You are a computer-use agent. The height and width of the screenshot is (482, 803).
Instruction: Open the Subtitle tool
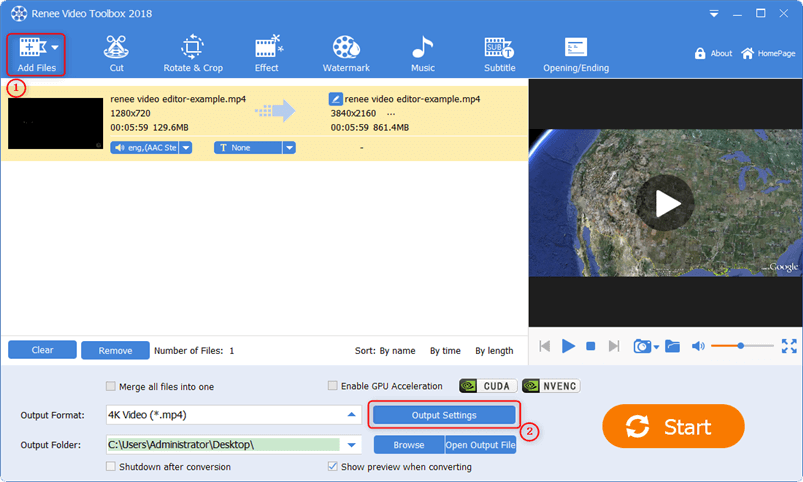(x=499, y=53)
